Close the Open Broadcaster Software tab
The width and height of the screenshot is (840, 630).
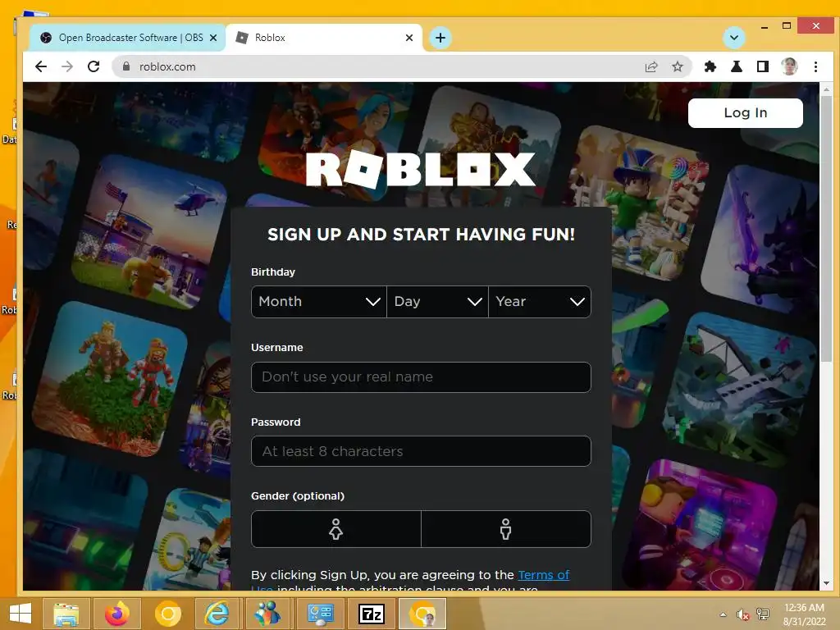pos(213,38)
